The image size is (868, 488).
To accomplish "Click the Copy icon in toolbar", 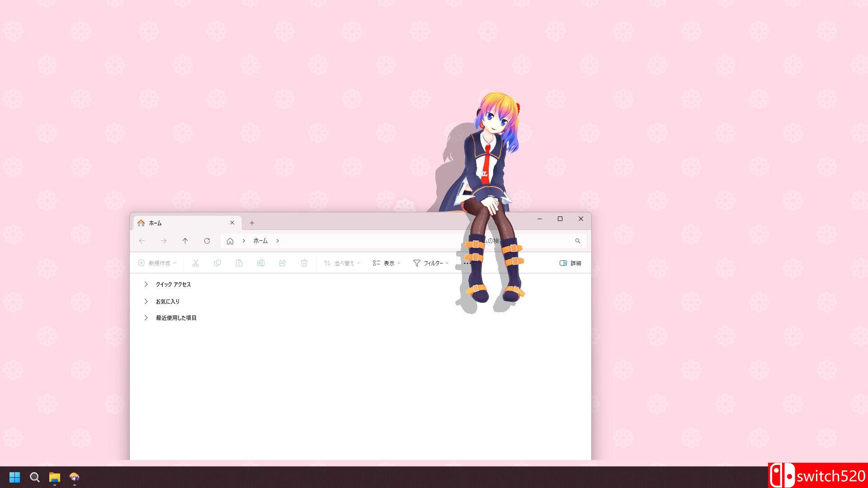I will pyautogui.click(x=217, y=263).
